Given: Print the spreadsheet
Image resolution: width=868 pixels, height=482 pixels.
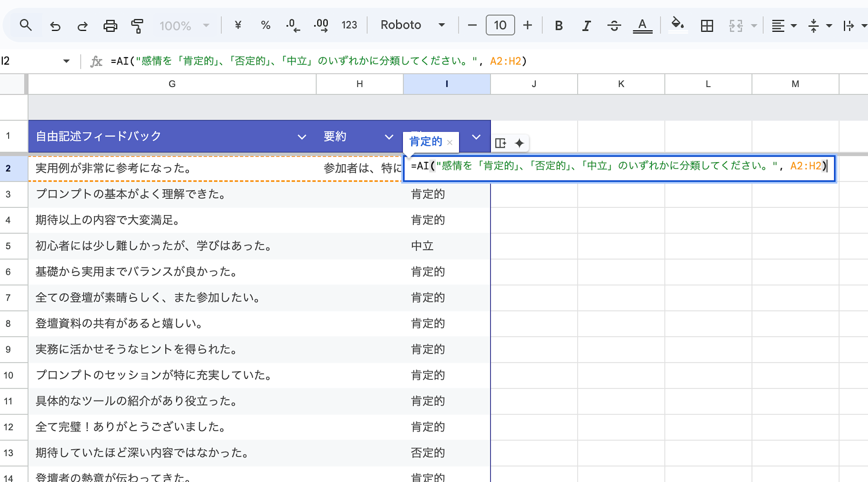Looking at the screenshot, I should [x=110, y=25].
